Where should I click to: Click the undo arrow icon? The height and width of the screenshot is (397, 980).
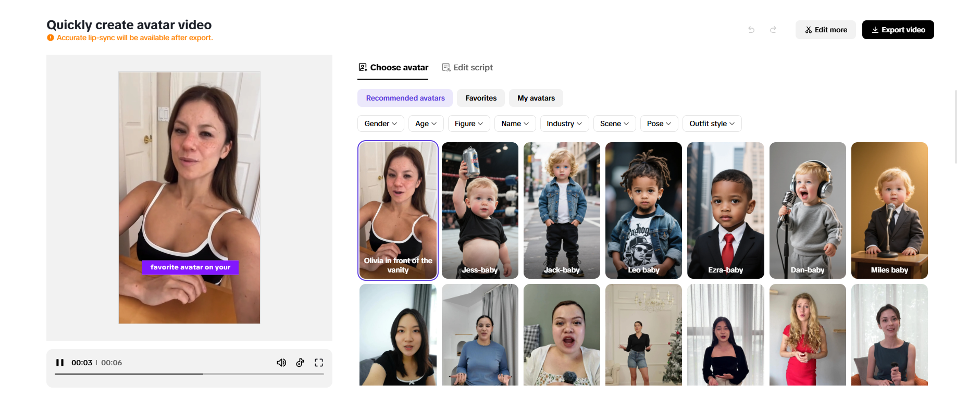tap(751, 30)
